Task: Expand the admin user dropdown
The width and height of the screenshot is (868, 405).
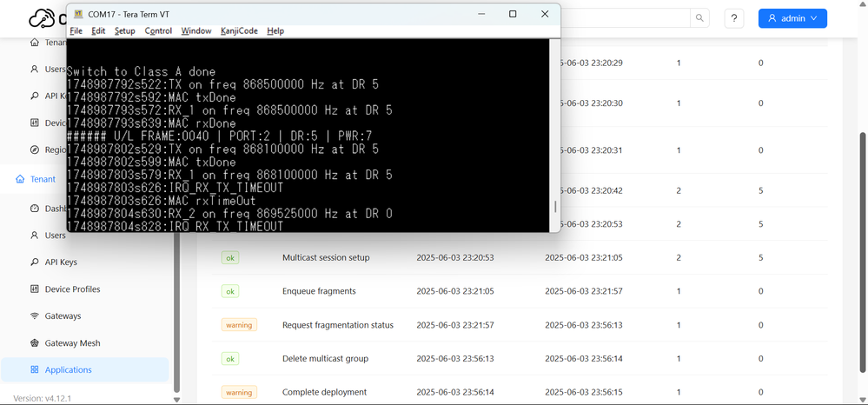Action: click(x=792, y=18)
